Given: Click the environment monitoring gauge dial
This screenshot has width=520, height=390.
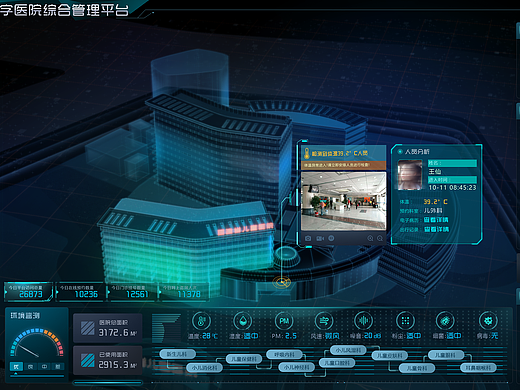Looking at the screenshot, I should tap(37, 343).
